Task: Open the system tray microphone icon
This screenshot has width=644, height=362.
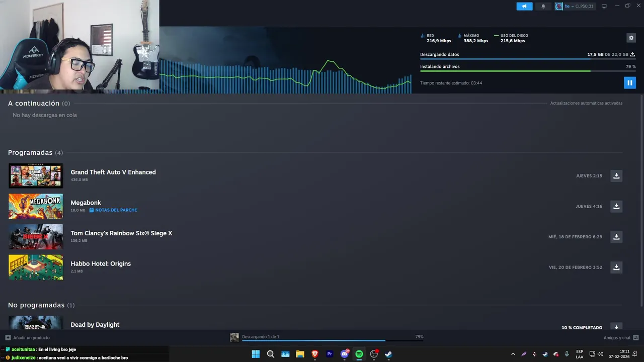Action: 567,354
